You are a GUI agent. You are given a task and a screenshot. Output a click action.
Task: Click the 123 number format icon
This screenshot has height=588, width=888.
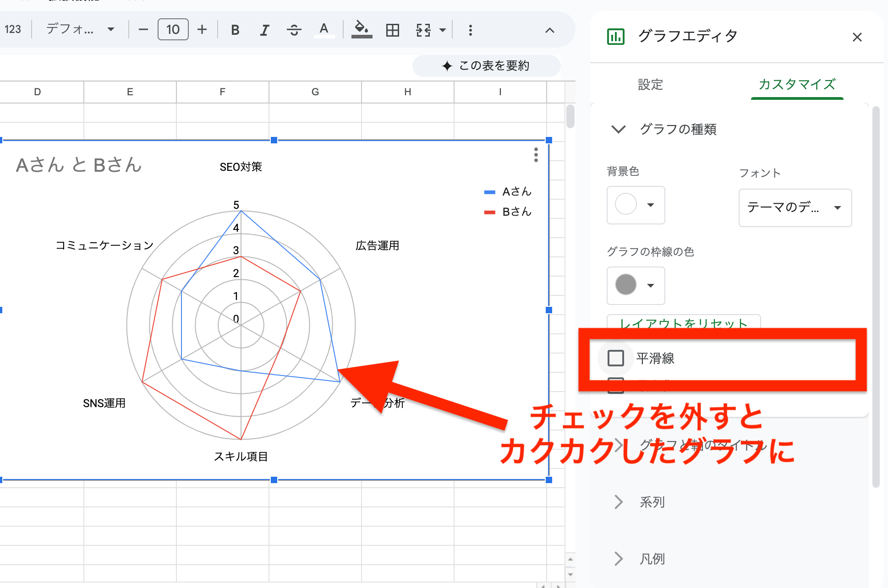tap(13, 29)
